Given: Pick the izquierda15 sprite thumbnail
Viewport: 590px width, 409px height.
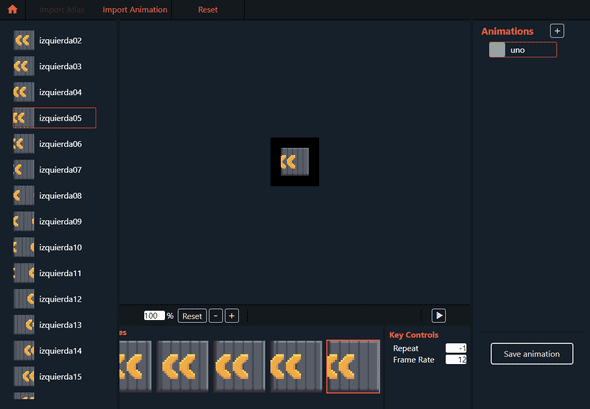Looking at the screenshot, I should [24, 376].
